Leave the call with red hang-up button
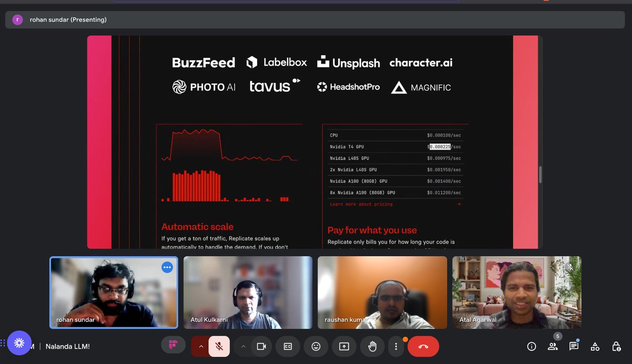Image resolution: width=632 pixels, height=364 pixels. pos(423,346)
